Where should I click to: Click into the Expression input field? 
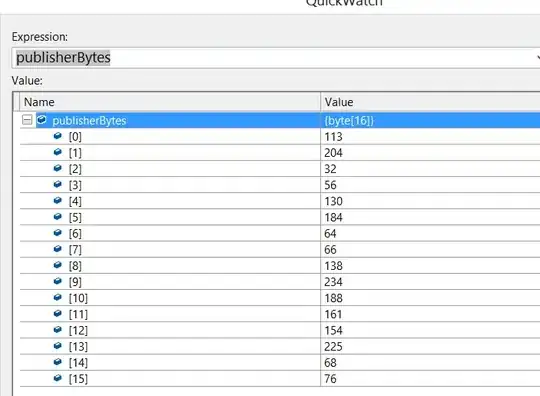[276, 58]
